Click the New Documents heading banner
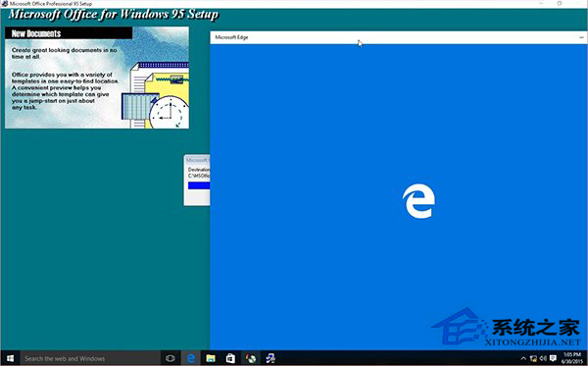Viewport: 588px width, 366px height. click(x=69, y=33)
